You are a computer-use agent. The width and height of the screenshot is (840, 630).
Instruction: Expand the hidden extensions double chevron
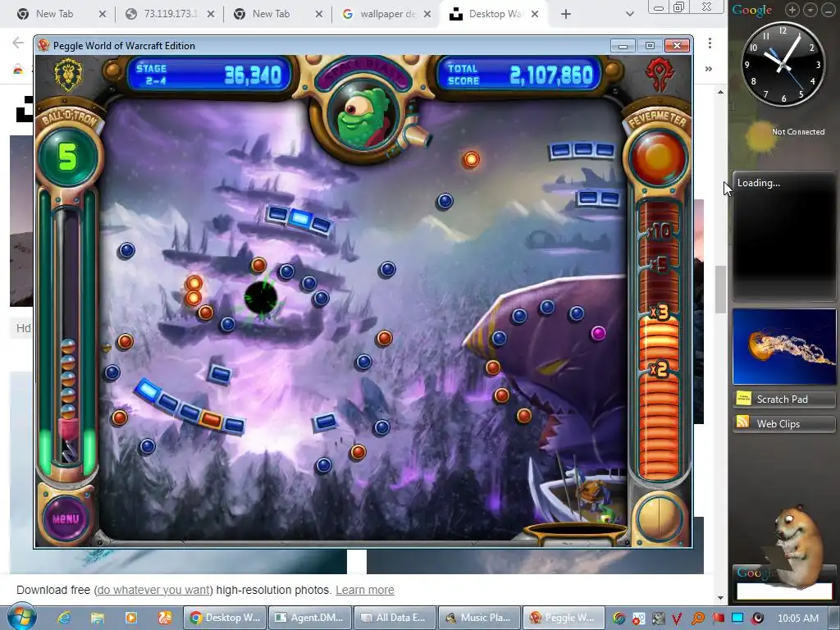(x=709, y=69)
